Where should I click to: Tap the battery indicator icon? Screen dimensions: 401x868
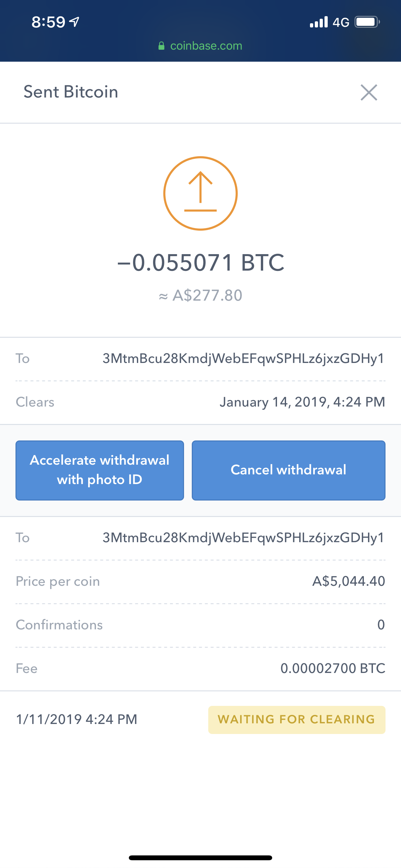(x=367, y=22)
